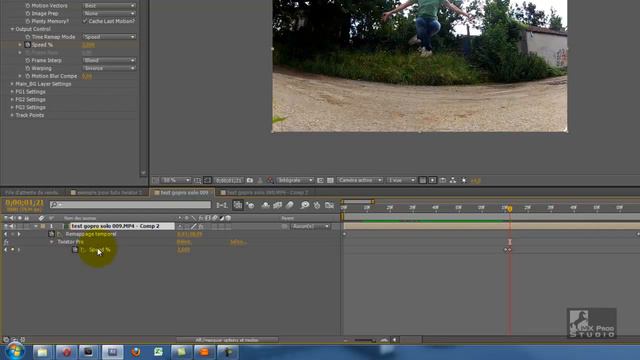Click the timeline current timecode display
Viewport: 640px width, 360px height.
coord(24,203)
